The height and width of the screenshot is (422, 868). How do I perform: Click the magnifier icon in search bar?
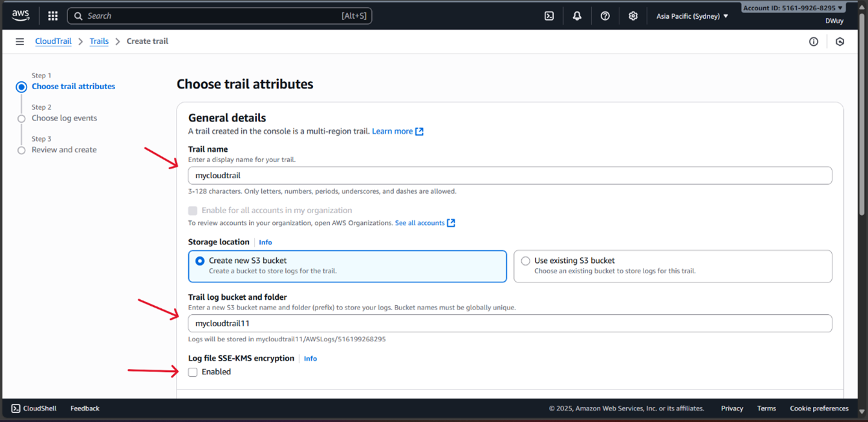78,16
